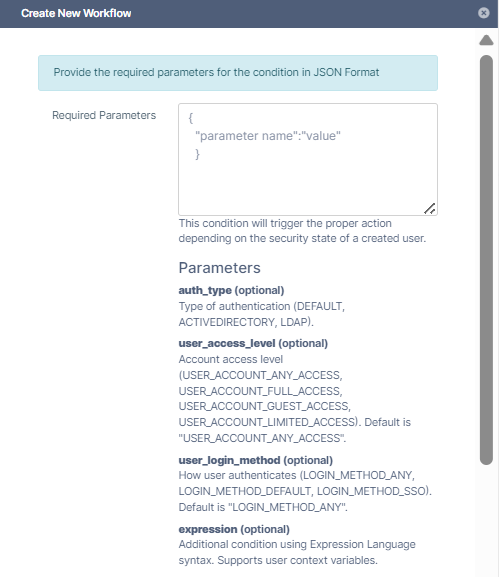Select the user_access_level (optional) parameter name
Image resolution: width=499 pixels, height=577 pixels.
[x=253, y=343]
